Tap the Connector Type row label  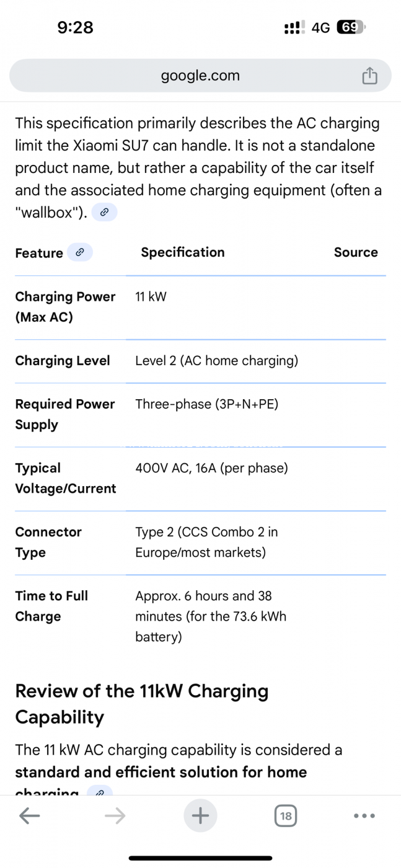tap(48, 542)
